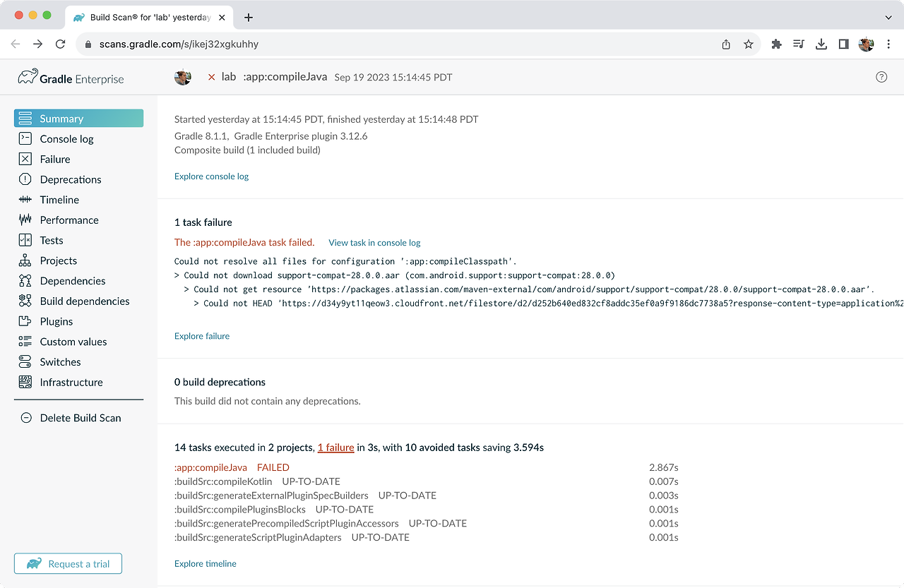Click the red '1 failure' link
Screen dimensions: 904x588
point(335,448)
